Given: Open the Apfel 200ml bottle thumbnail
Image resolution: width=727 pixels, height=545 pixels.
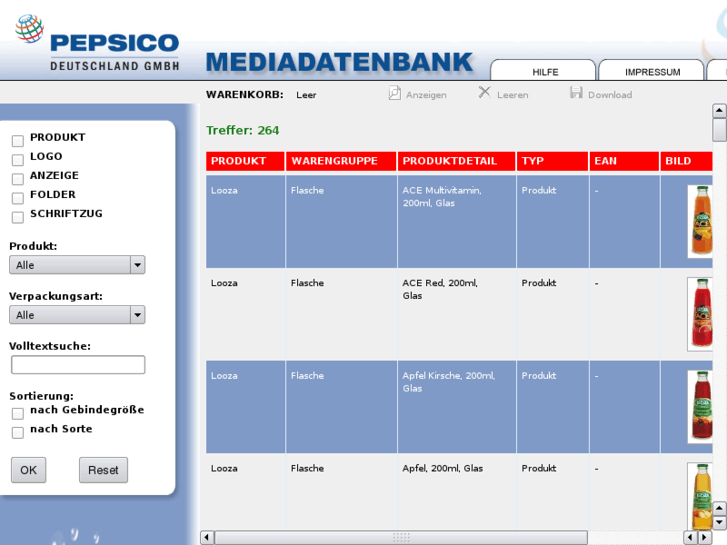Looking at the screenshot, I should point(701,496).
